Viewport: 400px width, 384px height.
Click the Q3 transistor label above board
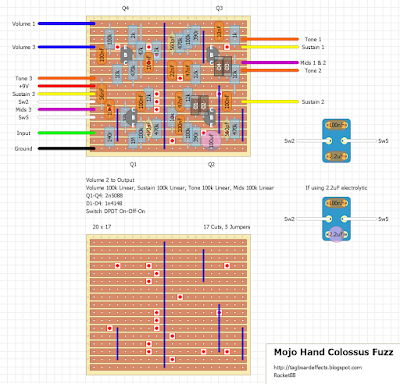point(219,8)
